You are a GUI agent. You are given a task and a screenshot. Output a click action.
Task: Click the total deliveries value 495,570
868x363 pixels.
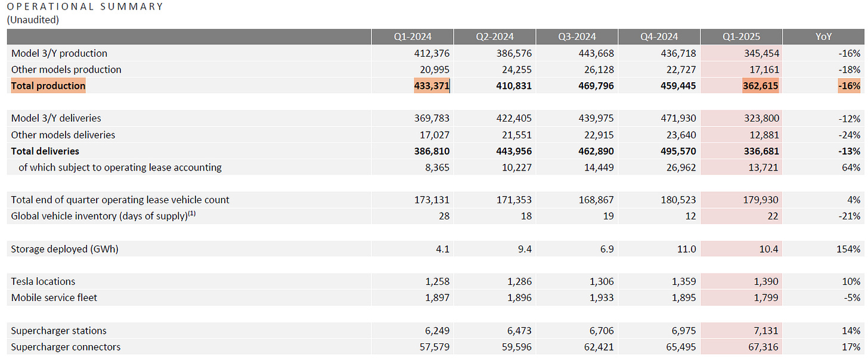tap(678, 151)
